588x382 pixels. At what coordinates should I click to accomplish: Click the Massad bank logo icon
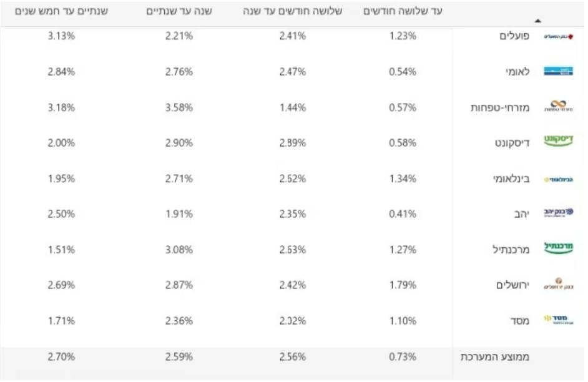558,320
